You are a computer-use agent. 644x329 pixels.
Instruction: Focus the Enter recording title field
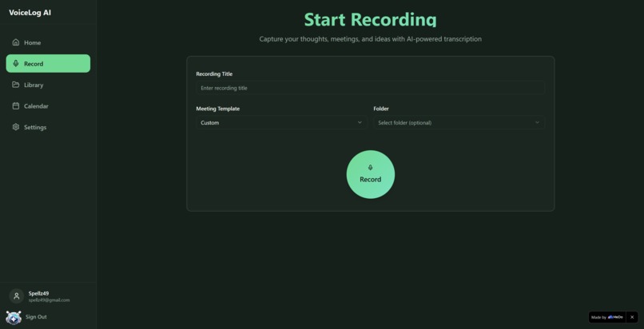(371, 88)
